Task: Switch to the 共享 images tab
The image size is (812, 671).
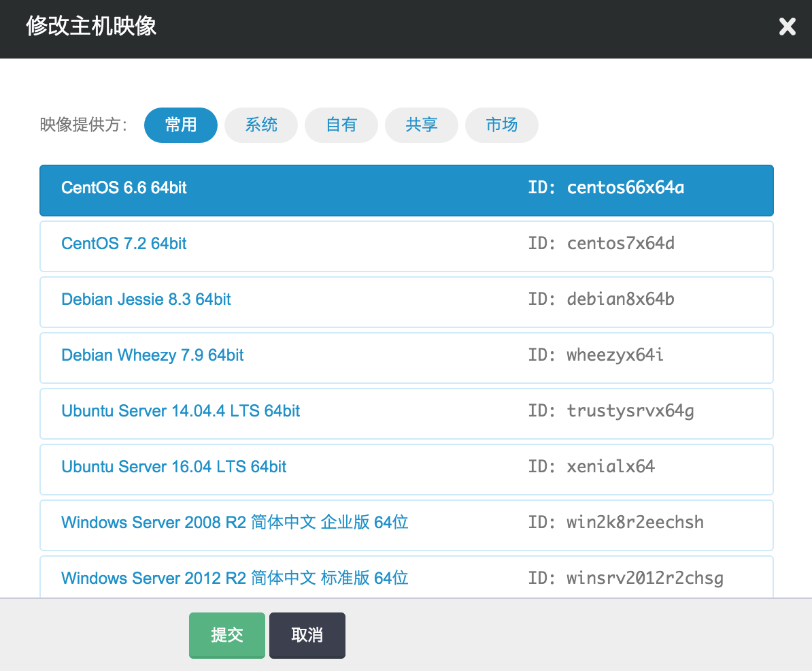Action: click(422, 125)
